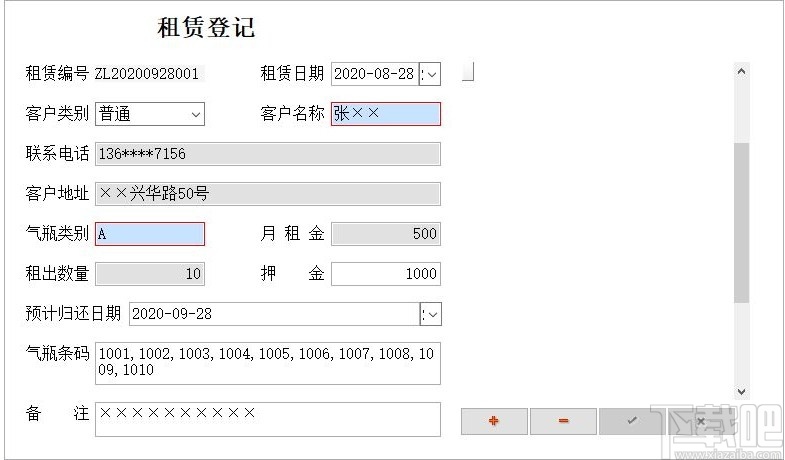Click the 预计归还日期 field showing 2020-09-28
The height and width of the screenshot is (460, 785).
(x=274, y=314)
